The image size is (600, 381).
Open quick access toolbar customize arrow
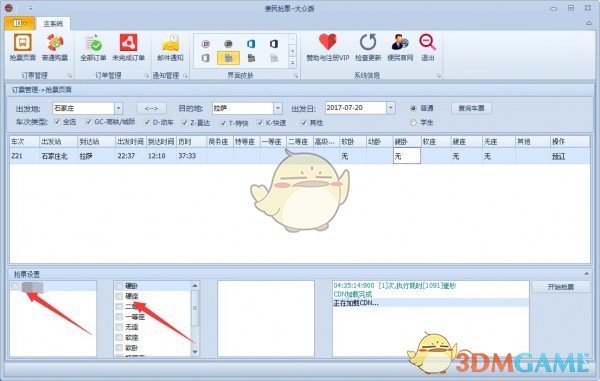tap(31, 8)
